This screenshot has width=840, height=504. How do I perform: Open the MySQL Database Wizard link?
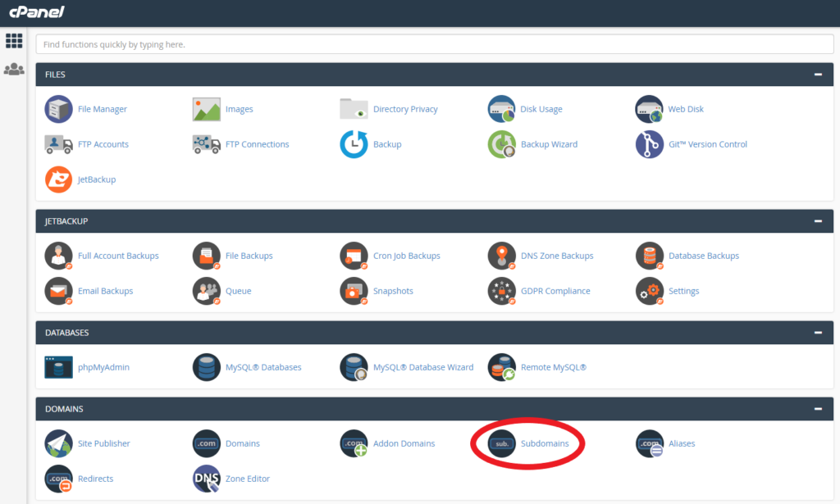(423, 367)
